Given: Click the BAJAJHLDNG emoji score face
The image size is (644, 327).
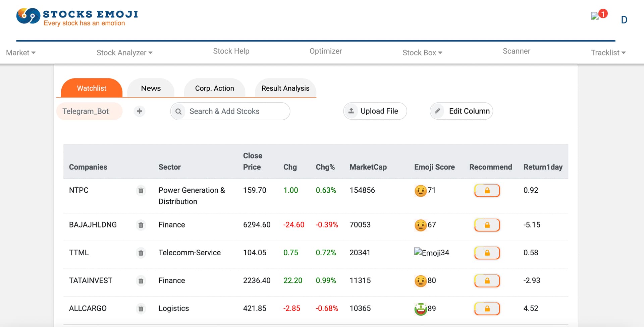Looking at the screenshot, I should pyautogui.click(x=421, y=225).
